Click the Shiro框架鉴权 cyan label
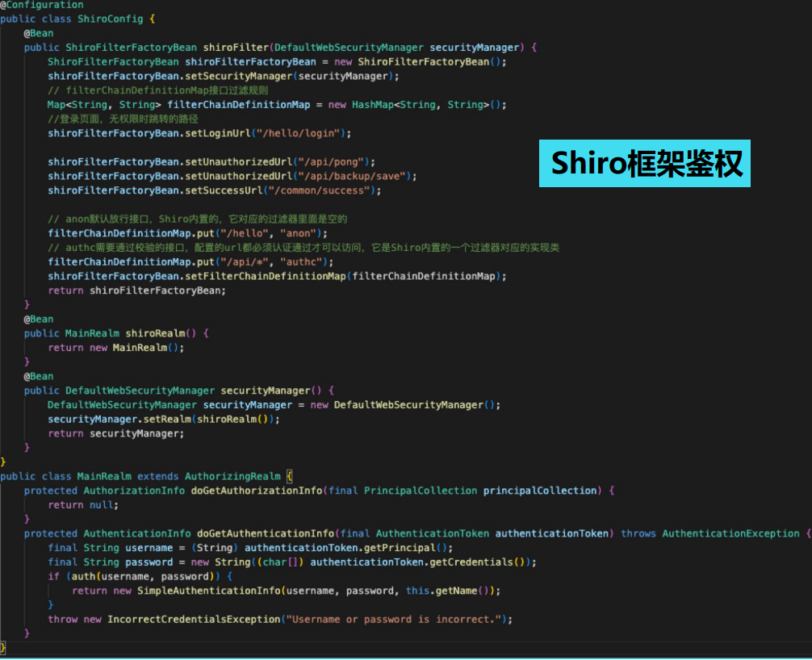 click(645, 164)
